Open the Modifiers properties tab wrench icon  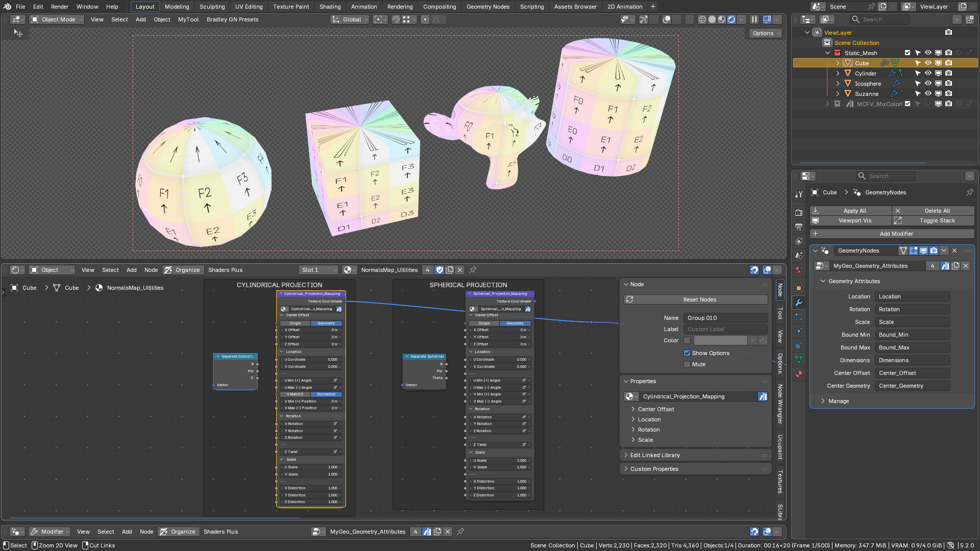pos(799,303)
